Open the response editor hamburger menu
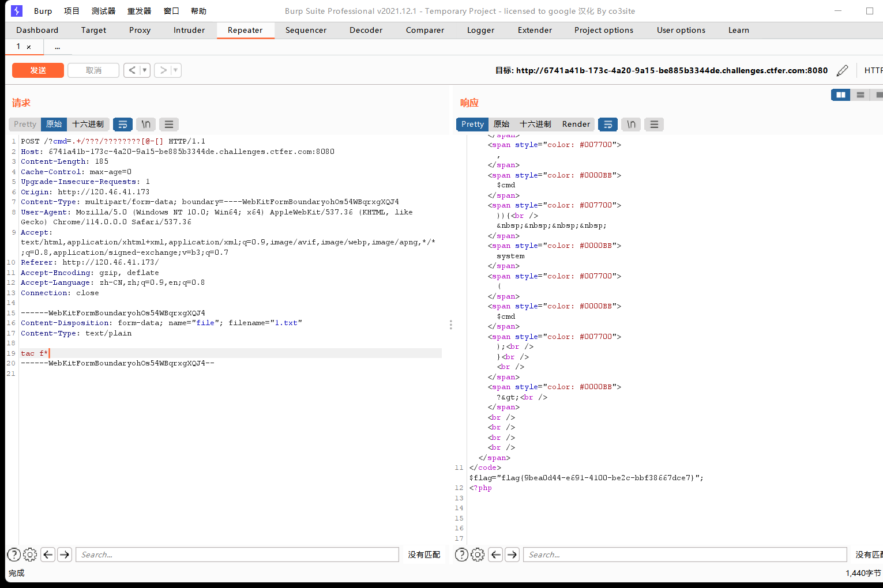 pos(654,124)
